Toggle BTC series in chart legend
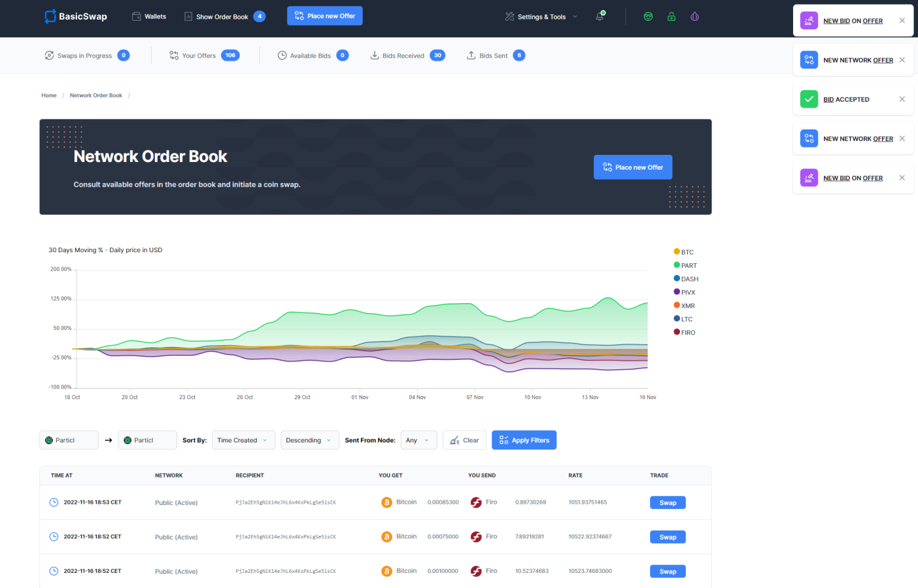Viewport: 918px width, 588px height. click(684, 252)
